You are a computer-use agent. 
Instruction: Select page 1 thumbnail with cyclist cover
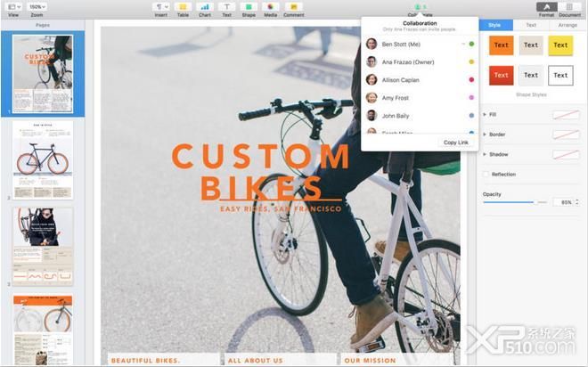pyautogui.click(x=43, y=74)
